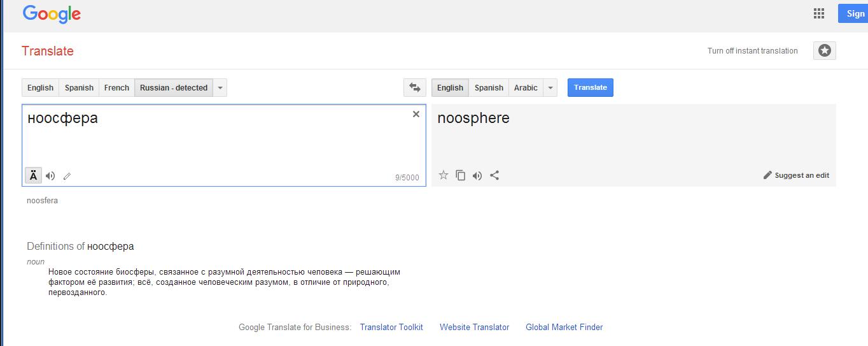868x346 pixels.
Task: Open the Google apps grid icon
Action: 819,13
